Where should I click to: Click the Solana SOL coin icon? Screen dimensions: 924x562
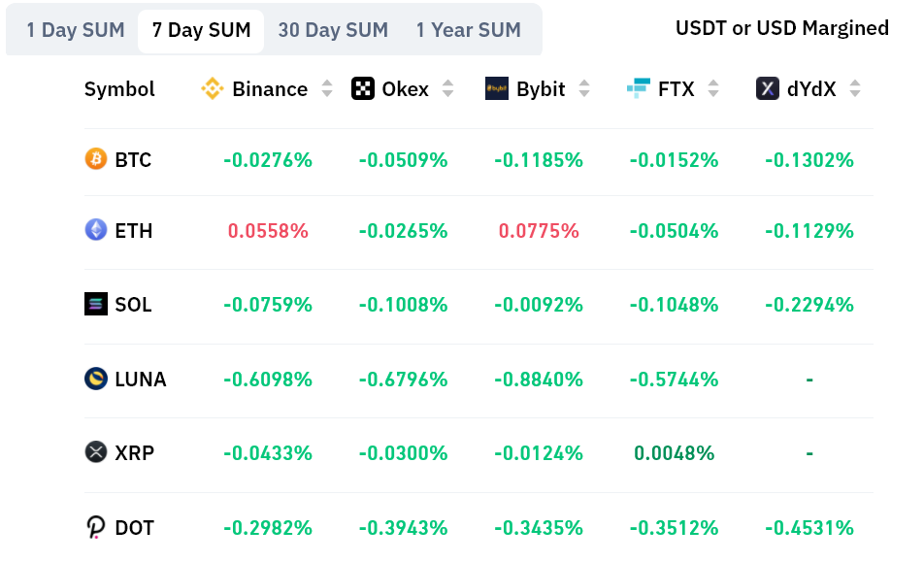click(x=96, y=304)
